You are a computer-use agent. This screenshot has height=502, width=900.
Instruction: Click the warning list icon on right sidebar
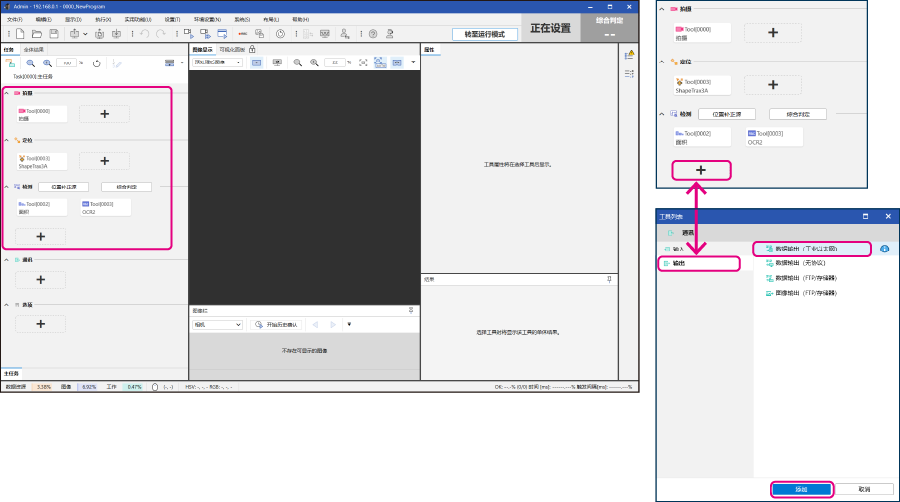(x=629, y=55)
